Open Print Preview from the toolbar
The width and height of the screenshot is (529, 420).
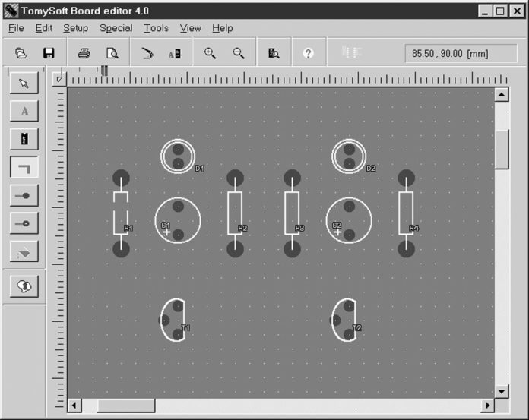[x=112, y=53]
